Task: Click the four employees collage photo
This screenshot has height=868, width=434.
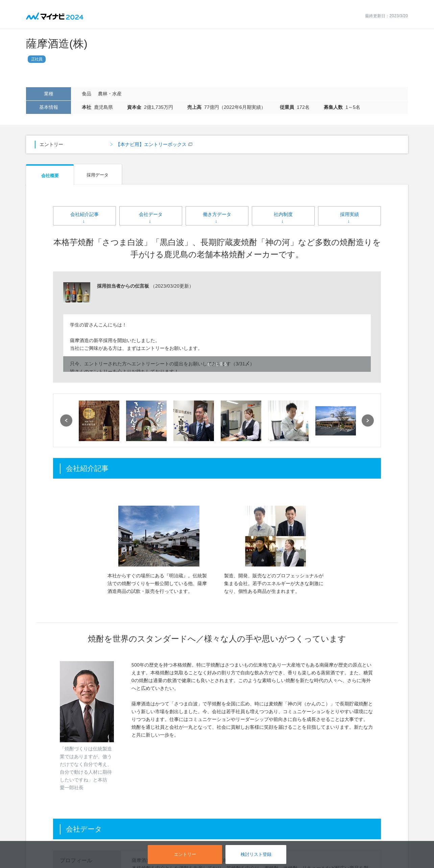Action: pyautogui.click(x=275, y=536)
